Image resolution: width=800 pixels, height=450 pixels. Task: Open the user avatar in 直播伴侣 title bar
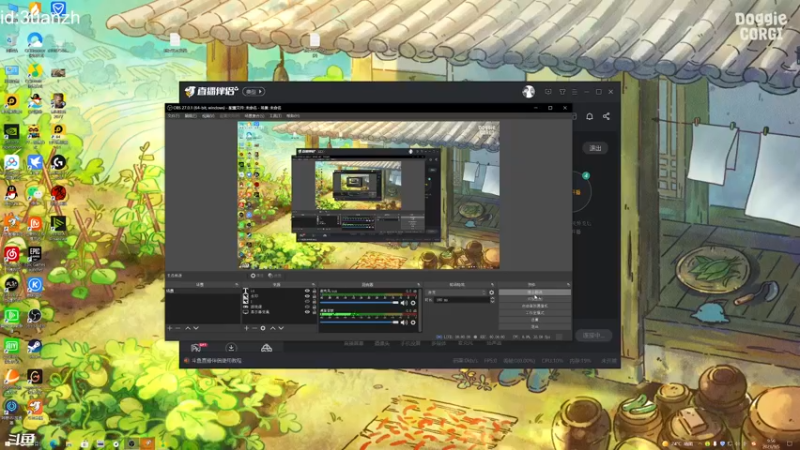pos(529,91)
